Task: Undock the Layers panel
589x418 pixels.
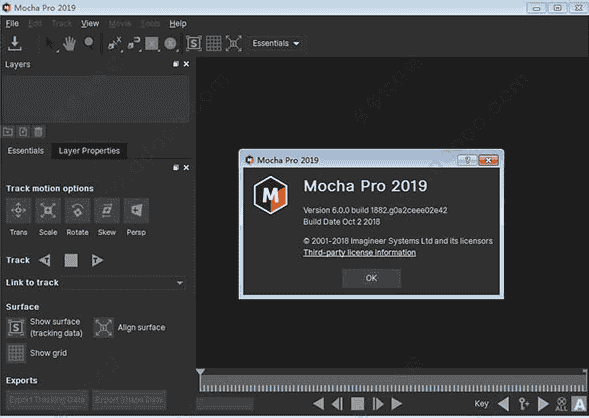Action: point(176,64)
